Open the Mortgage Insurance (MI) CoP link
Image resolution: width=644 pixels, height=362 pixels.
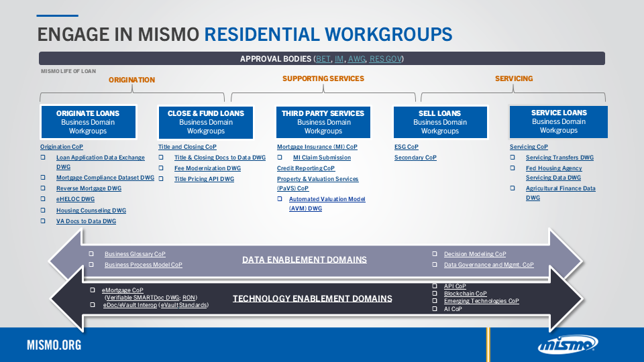[x=317, y=147]
